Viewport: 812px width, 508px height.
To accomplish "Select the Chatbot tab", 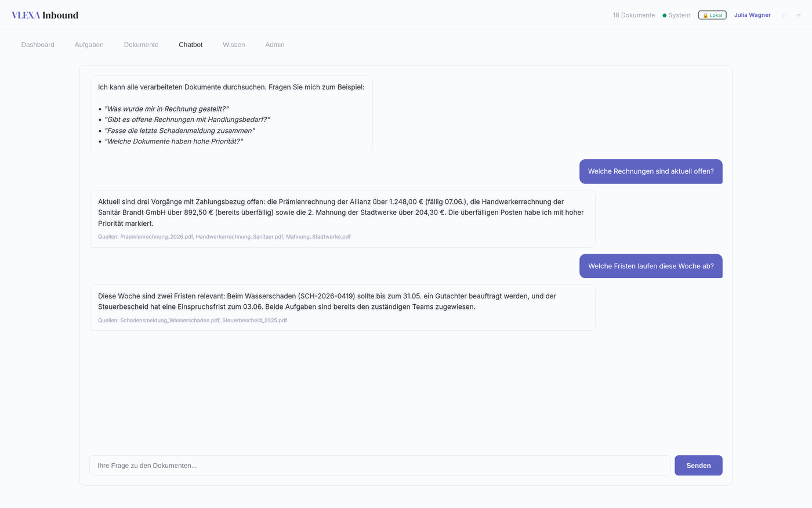I will (191, 45).
